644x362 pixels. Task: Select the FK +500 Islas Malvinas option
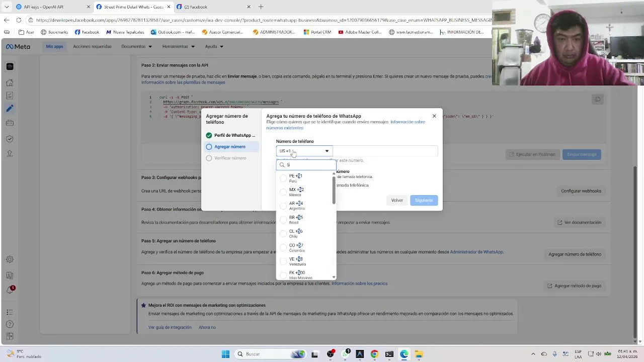coord(304,275)
